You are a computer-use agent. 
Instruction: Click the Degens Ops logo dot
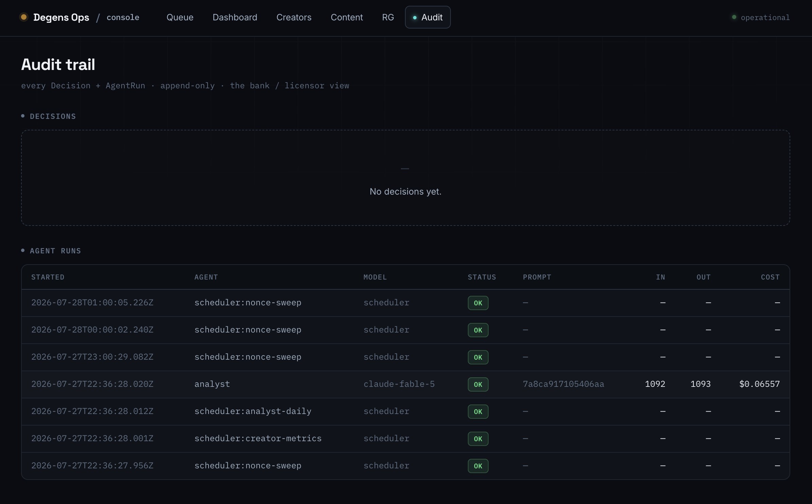[24, 17]
